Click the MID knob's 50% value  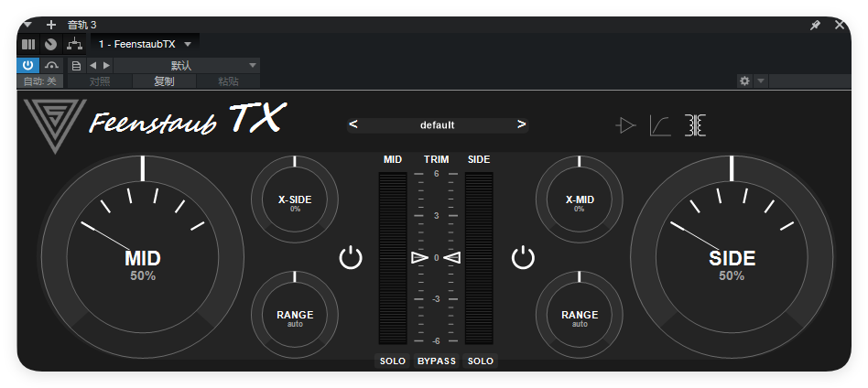click(x=143, y=275)
